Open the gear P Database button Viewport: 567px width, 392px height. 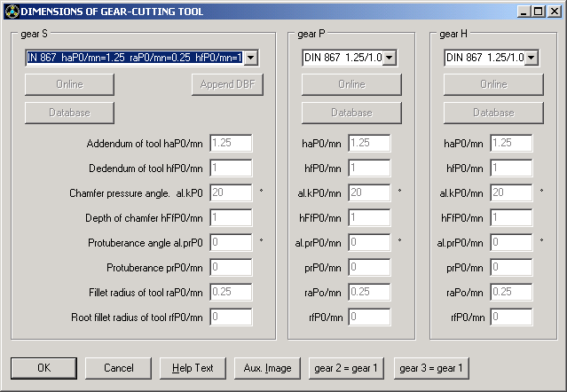351,113
